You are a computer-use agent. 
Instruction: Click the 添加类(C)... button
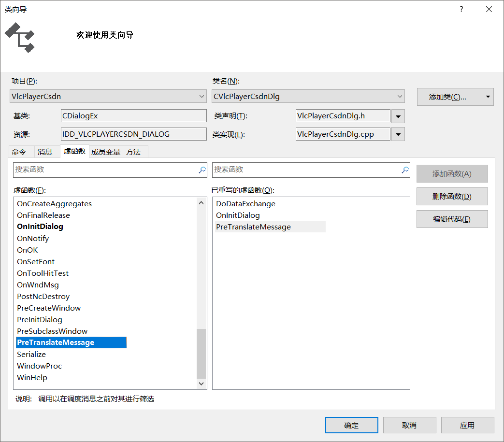coord(449,97)
